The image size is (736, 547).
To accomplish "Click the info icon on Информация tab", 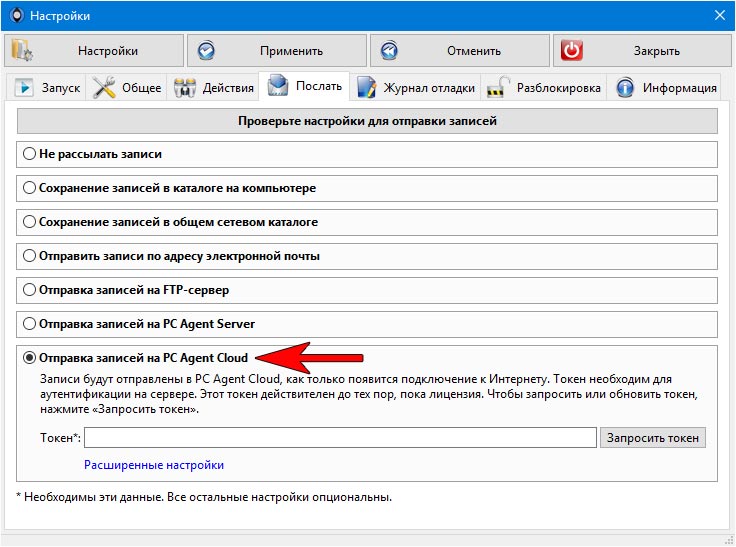I will click(626, 88).
